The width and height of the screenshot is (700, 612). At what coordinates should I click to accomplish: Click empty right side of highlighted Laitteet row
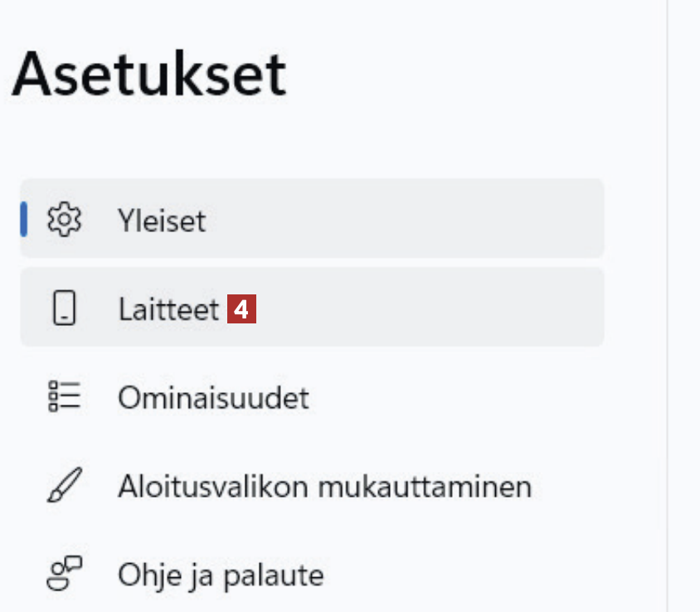click(498, 308)
